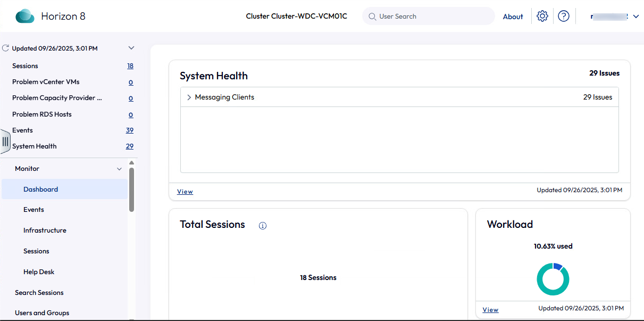
Task: Click the About link
Action: 513,17
